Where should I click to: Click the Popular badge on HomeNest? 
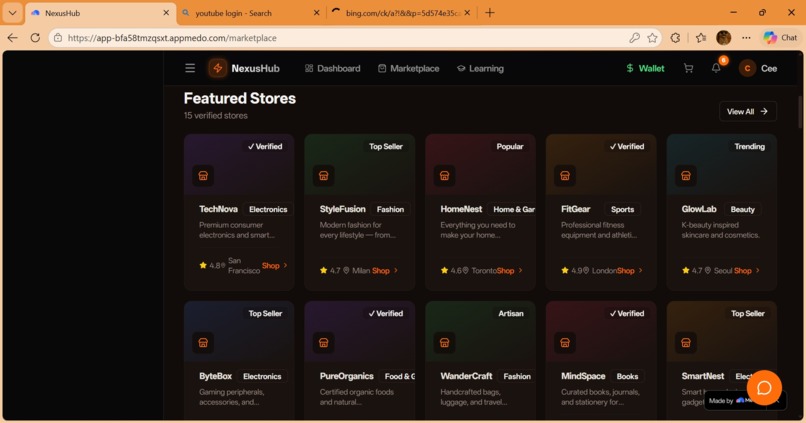[x=509, y=146]
